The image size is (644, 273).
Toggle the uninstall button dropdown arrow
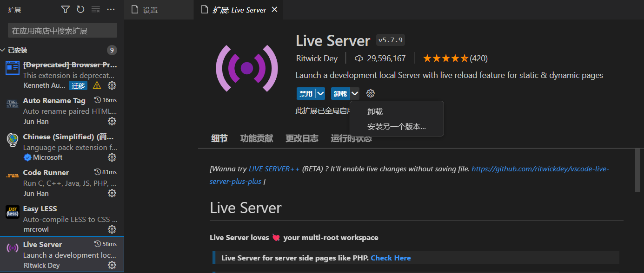[355, 94]
